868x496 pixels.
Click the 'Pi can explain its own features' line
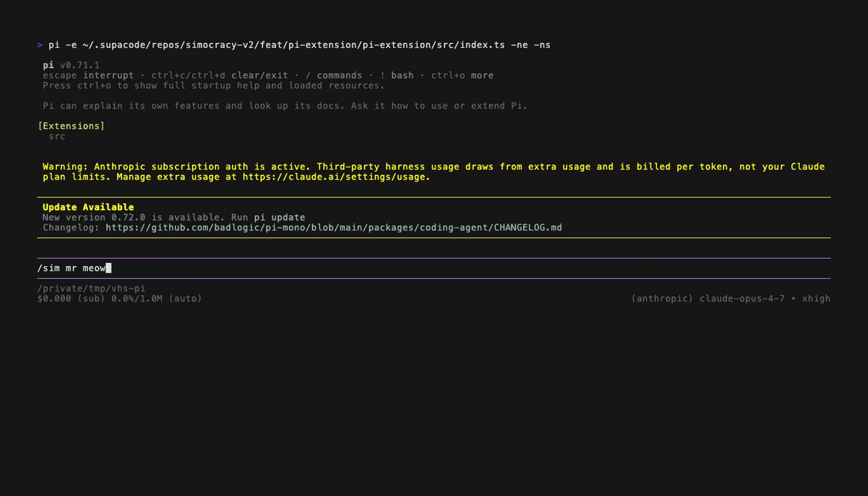[x=285, y=106]
